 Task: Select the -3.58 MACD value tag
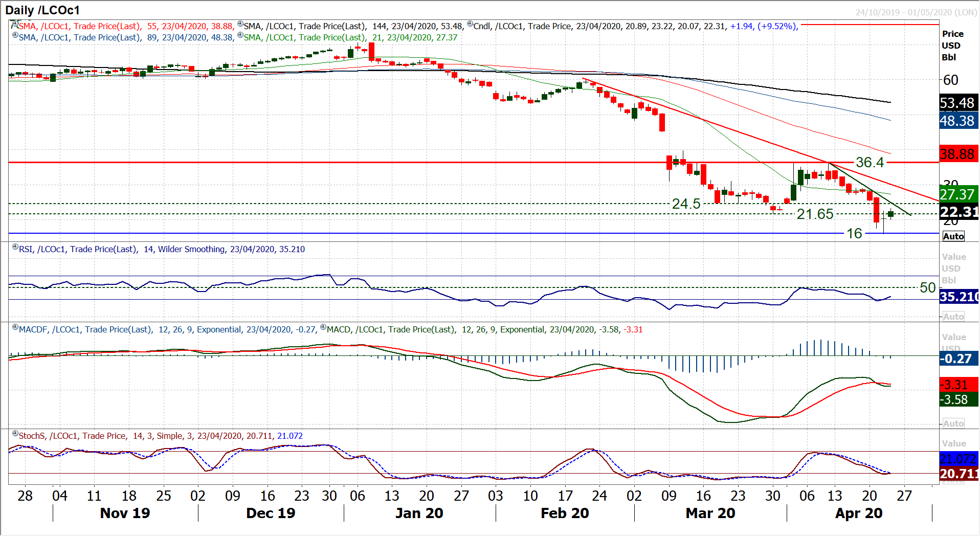pyautogui.click(x=959, y=399)
